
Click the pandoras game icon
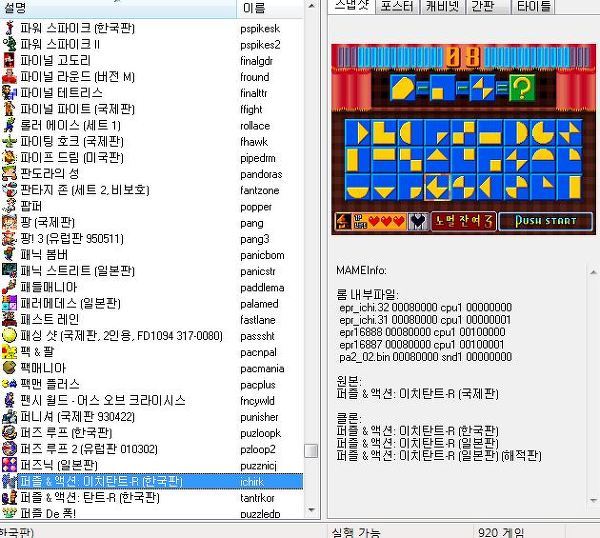[9, 174]
